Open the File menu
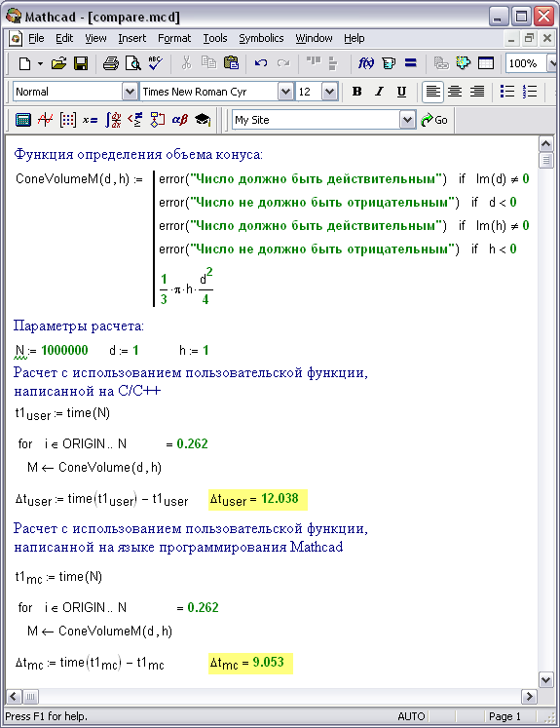Screen dimensions: 560x728 point(36,39)
